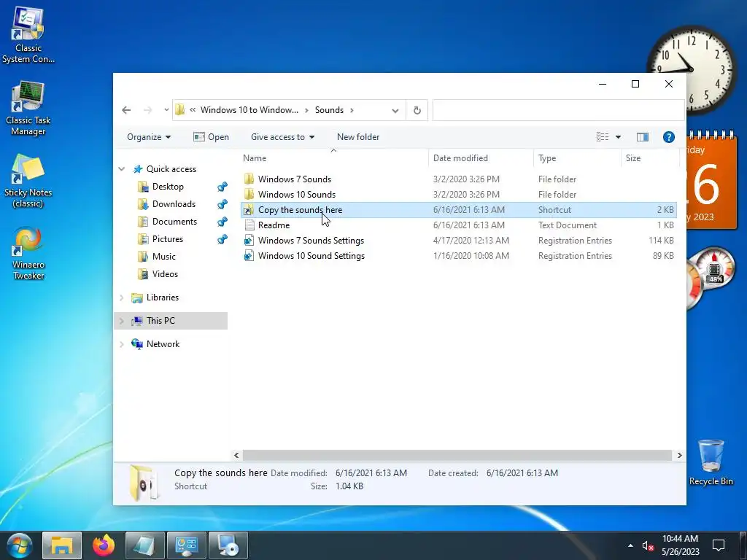Go back with the Explorer back arrow
Viewport: 747px width, 560px height.
click(x=126, y=110)
